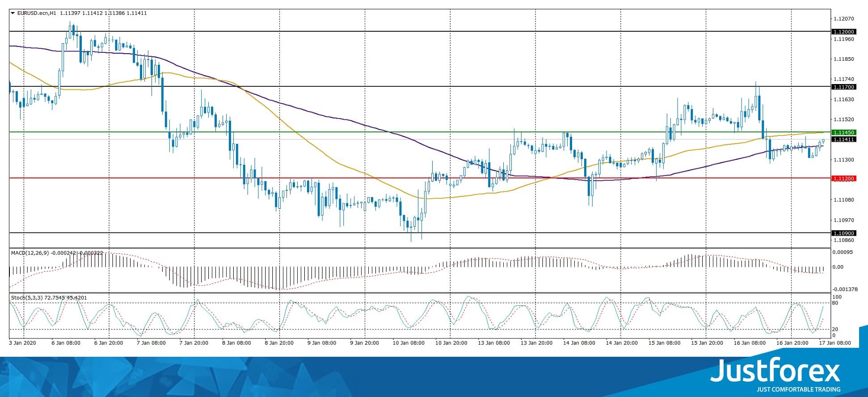Click the MACD scale value 0.00095
The width and height of the screenshot is (868, 397).
pyautogui.click(x=843, y=252)
